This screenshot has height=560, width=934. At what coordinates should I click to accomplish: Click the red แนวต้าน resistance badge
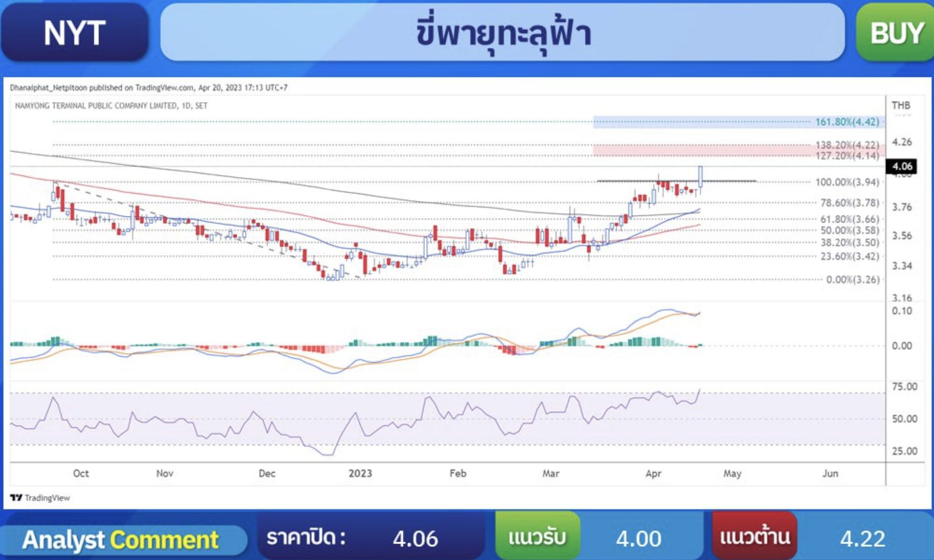point(754,536)
